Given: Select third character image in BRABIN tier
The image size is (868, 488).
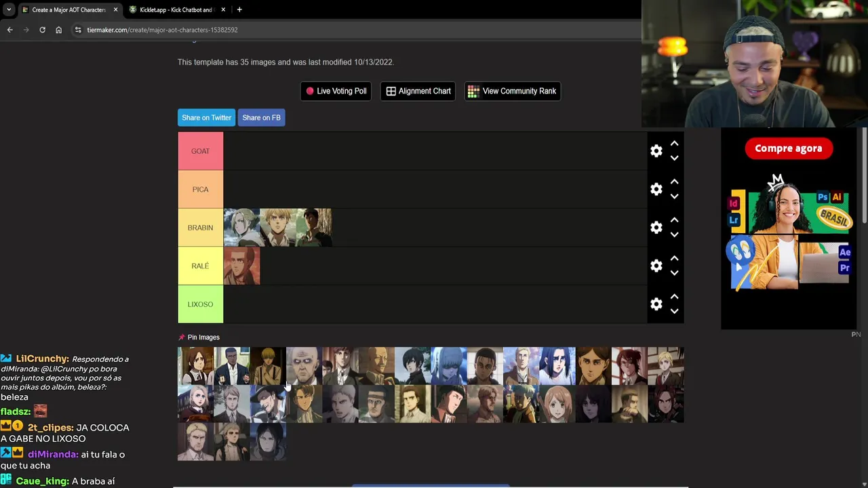Looking at the screenshot, I should 314,228.
